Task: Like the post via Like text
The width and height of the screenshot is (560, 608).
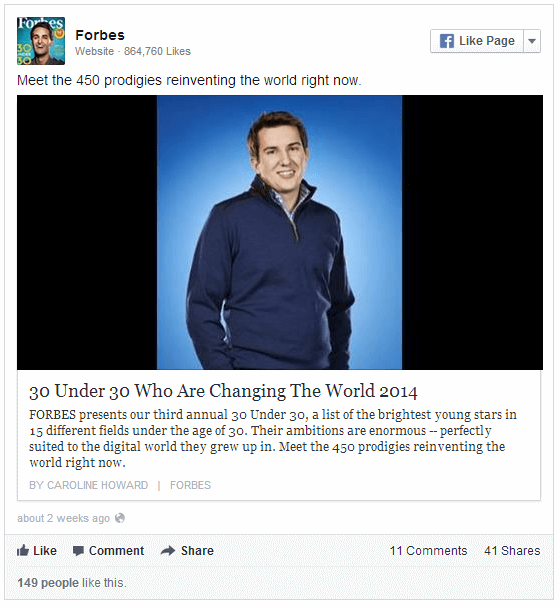Action: [x=45, y=551]
